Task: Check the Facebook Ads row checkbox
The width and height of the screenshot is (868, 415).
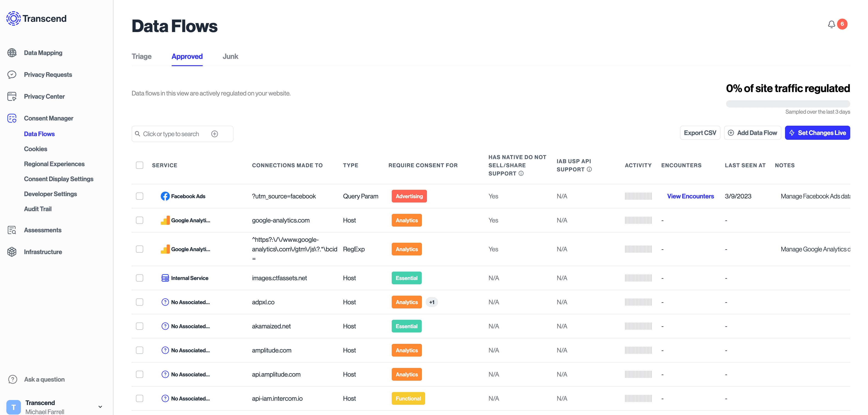Action: [140, 196]
